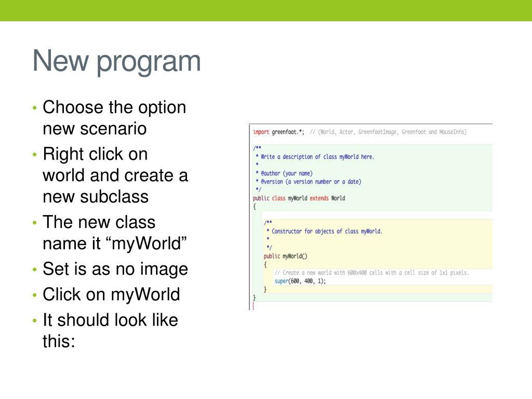532x399 pixels.
Task: Click the '@author (your name)' comment line
Action: [x=287, y=174]
